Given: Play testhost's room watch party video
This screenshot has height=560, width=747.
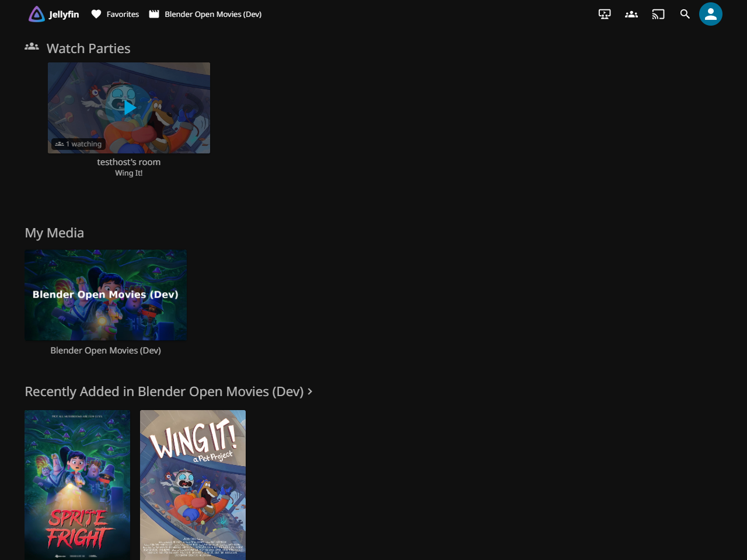Looking at the screenshot, I should tap(129, 108).
